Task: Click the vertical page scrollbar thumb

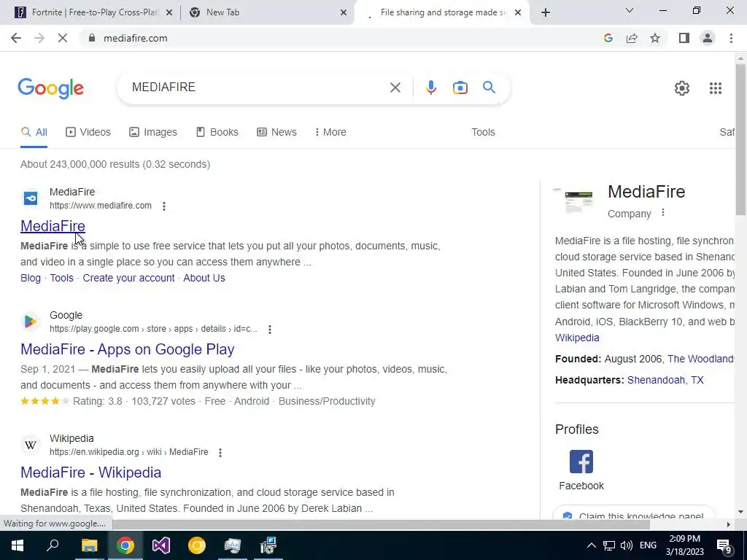Action: click(740, 138)
